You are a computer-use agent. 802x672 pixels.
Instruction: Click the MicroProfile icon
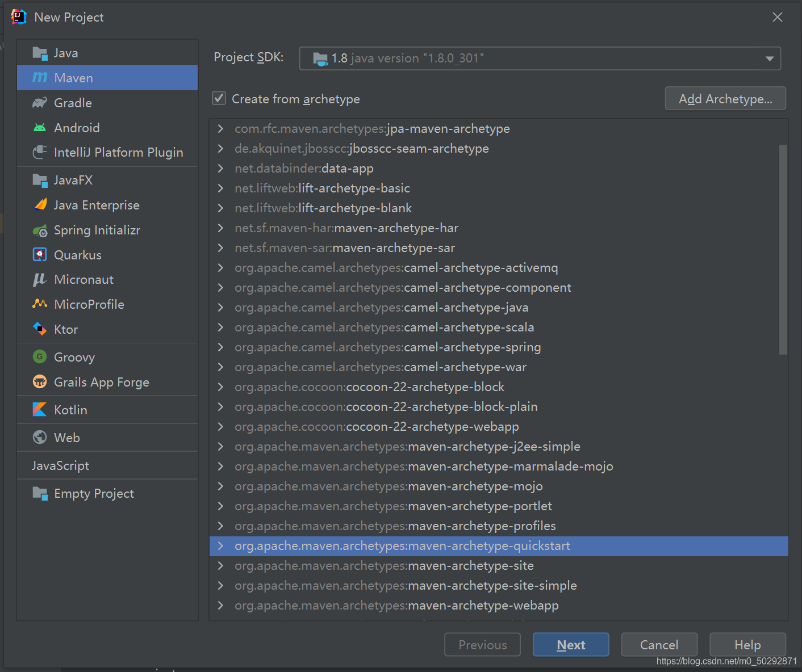[x=40, y=304]
